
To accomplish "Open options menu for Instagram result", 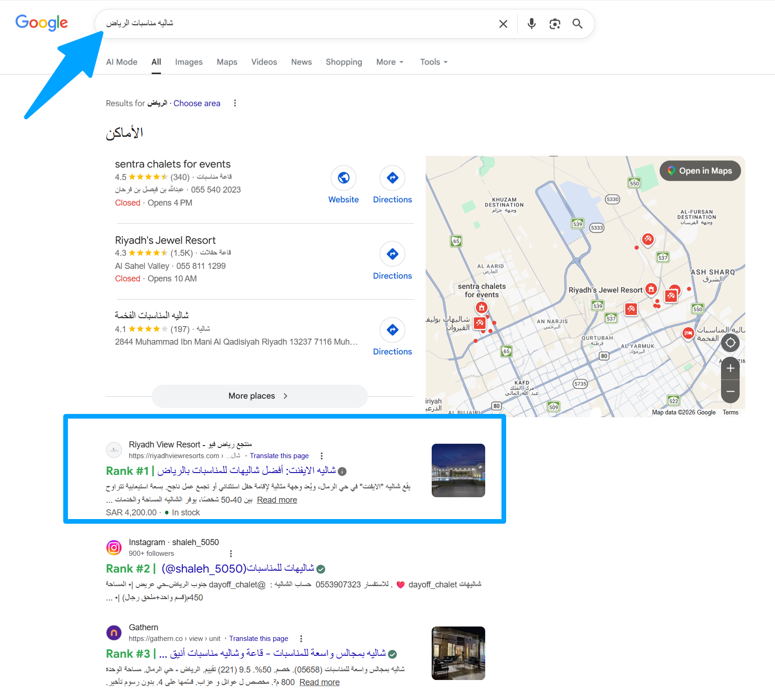I will [231, 553].
